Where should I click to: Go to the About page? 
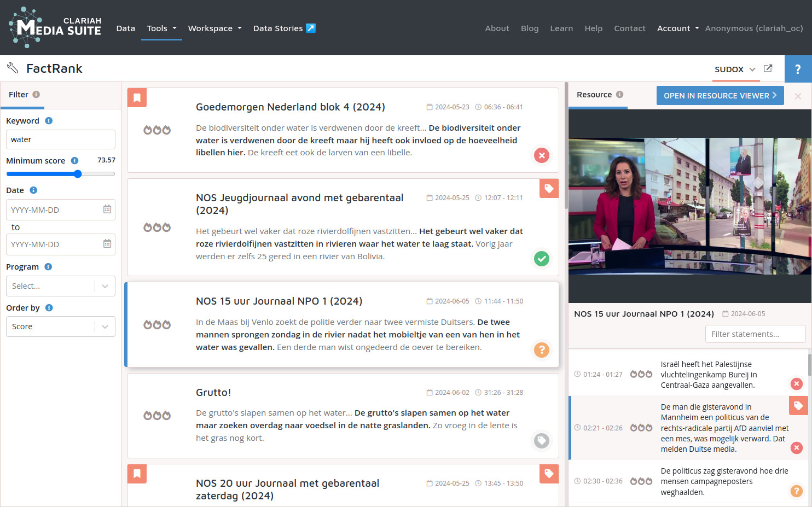[497, 28]
